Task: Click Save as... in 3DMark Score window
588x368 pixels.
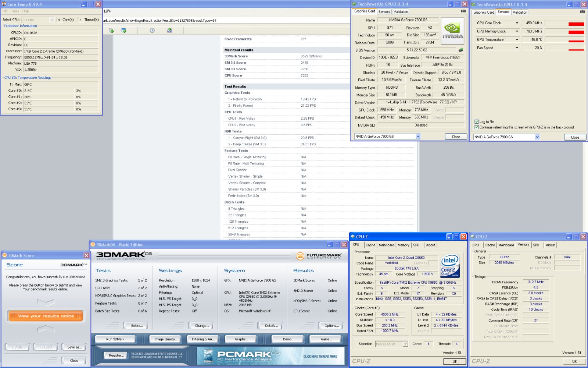Action: (x=74, y=347)
